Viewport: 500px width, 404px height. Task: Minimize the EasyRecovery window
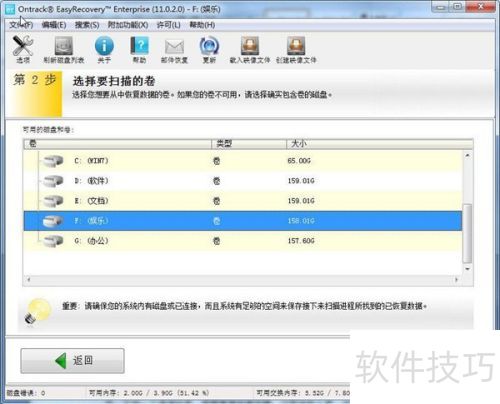click(441, 7)
